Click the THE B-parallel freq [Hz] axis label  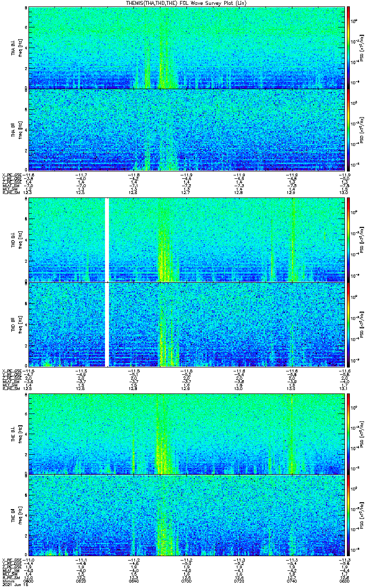coord(20,515)
